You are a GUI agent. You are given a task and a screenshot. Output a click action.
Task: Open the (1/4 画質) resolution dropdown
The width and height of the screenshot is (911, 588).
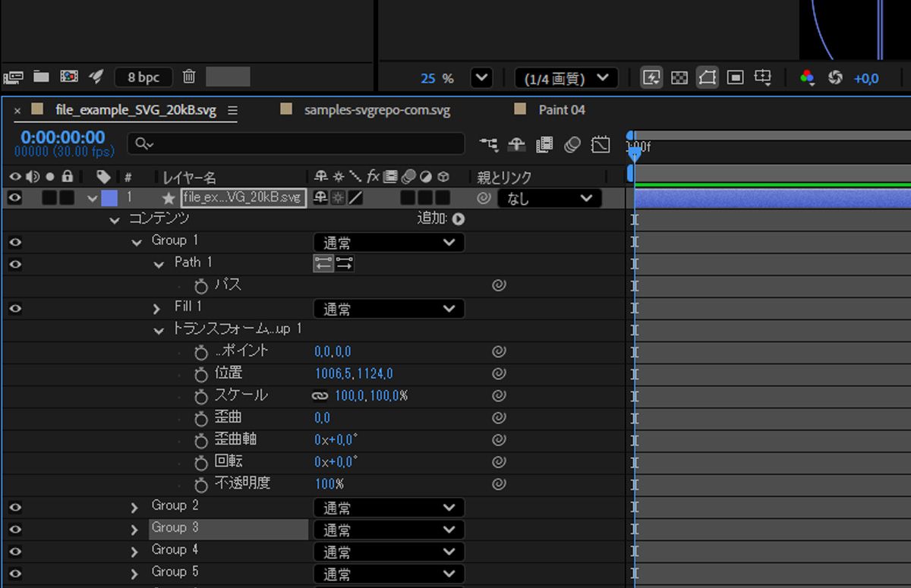pos(566,77)
